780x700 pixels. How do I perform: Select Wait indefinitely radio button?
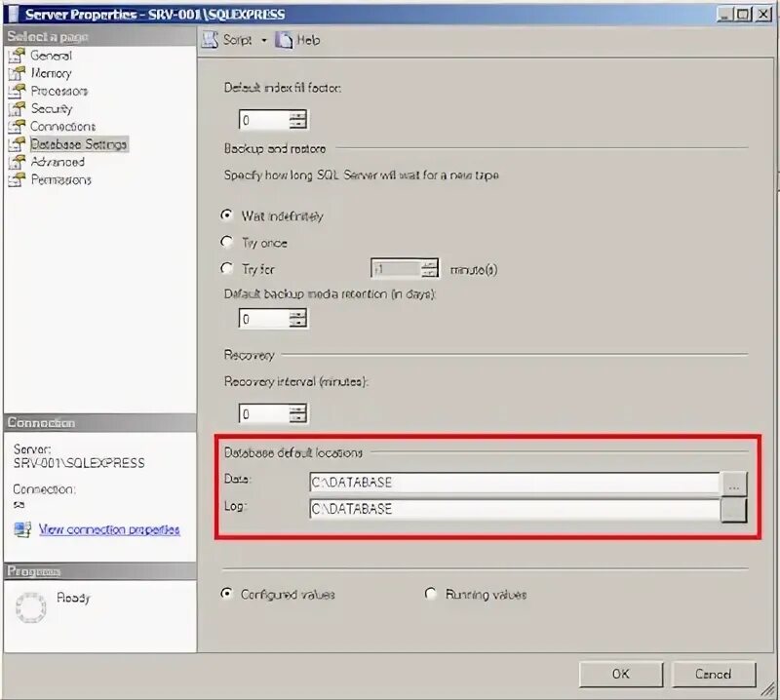[x=227, y=214]
